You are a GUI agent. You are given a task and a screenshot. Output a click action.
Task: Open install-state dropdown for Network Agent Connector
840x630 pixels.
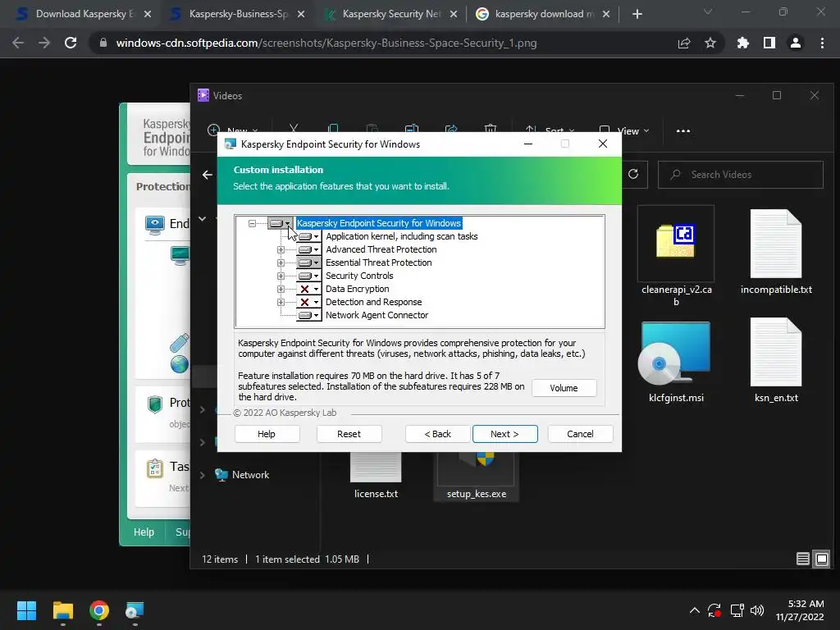coord(308,315)
